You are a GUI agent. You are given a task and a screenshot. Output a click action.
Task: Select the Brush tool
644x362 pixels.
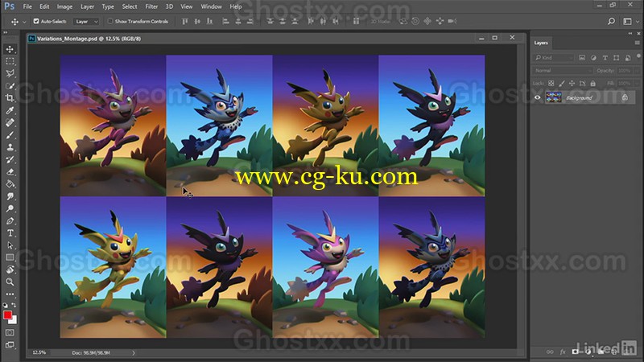(x=10, y=135)
